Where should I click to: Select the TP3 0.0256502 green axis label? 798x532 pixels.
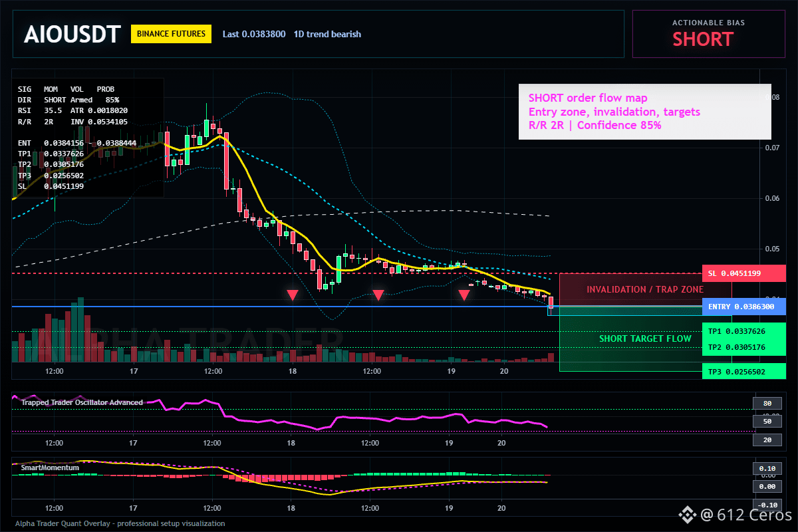pos(743,371)
